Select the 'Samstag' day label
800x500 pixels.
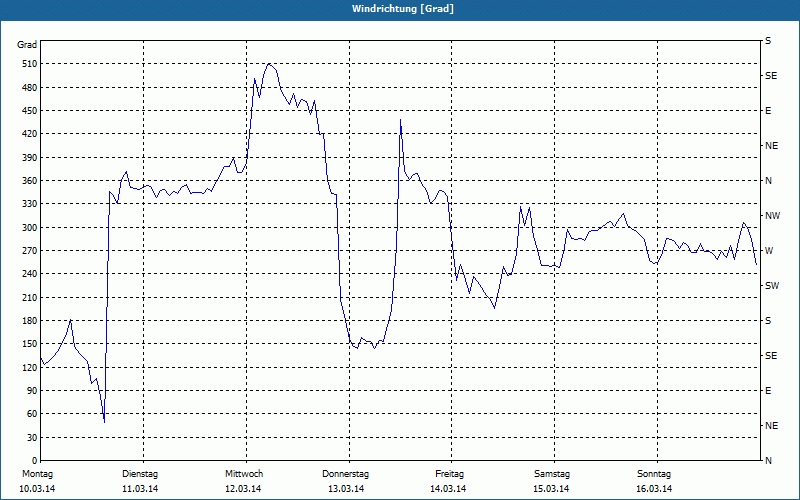pyautogui.click(x=552, y=474)
